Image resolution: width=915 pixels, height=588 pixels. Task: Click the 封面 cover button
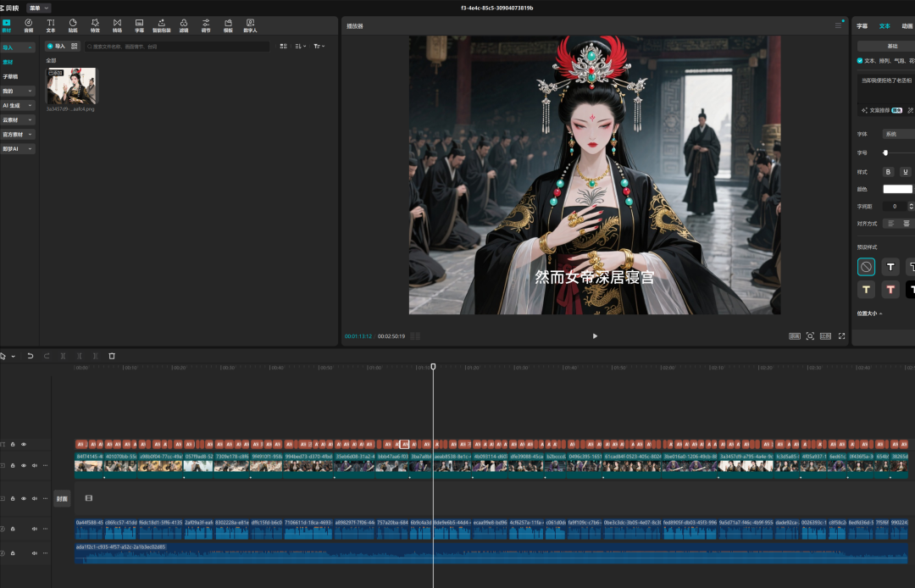click(x=63, y=498)
